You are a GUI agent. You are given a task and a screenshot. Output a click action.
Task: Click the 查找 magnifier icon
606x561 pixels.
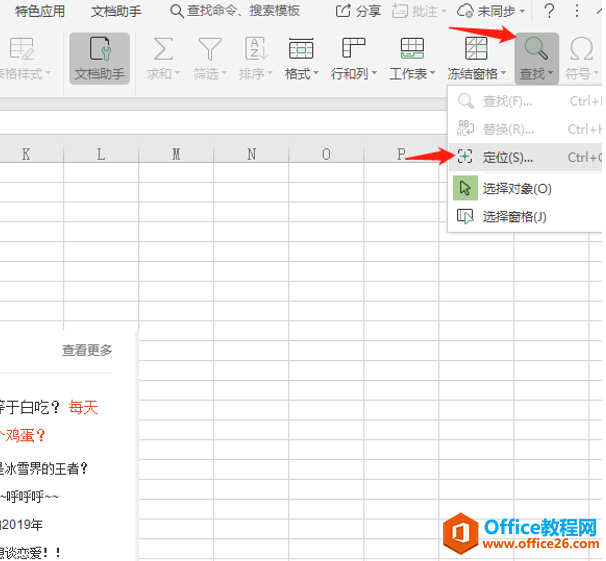click(535, 50)
